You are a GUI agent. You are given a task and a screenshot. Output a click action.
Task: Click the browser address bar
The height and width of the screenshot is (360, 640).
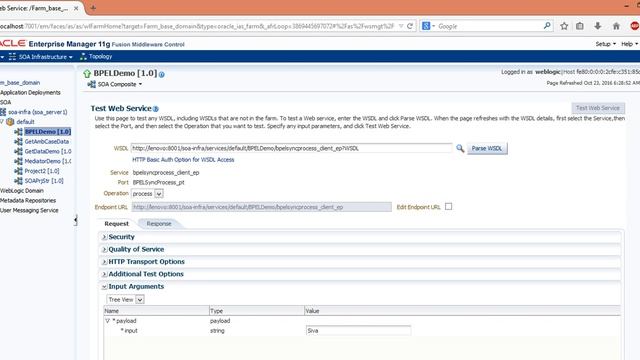tap(197, 26)
